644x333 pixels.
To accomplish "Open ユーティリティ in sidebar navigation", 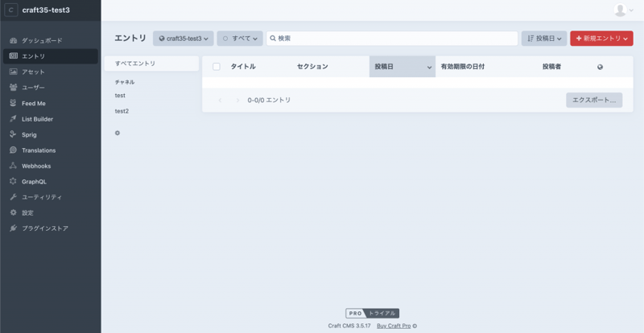I will [x=51, y=197].
